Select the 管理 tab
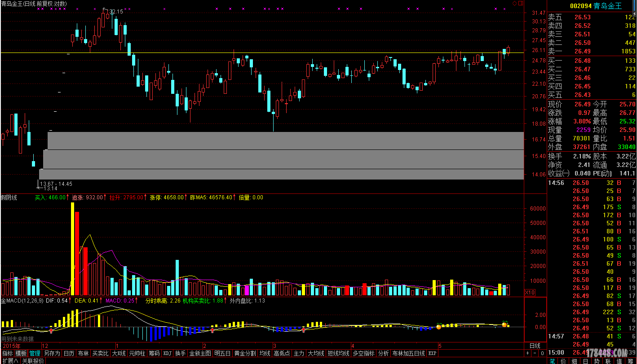The height and width of the screenshot is (364, 637). tap(35, 353)
